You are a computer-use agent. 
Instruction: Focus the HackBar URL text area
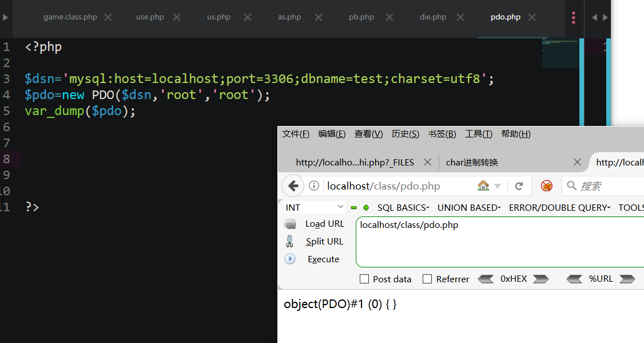click(500, 242)
